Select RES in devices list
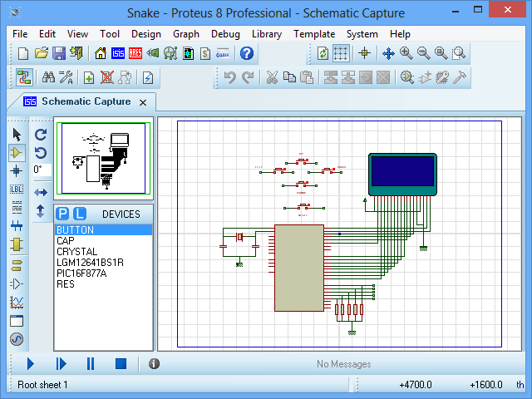Screen dimensions: 532x399 (103, 284)
